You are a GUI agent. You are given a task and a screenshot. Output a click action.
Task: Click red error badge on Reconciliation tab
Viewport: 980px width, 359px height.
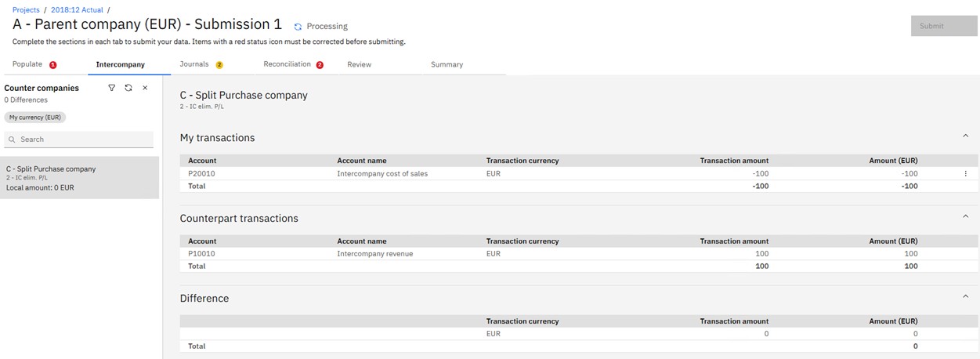click(x=320, y=65)
